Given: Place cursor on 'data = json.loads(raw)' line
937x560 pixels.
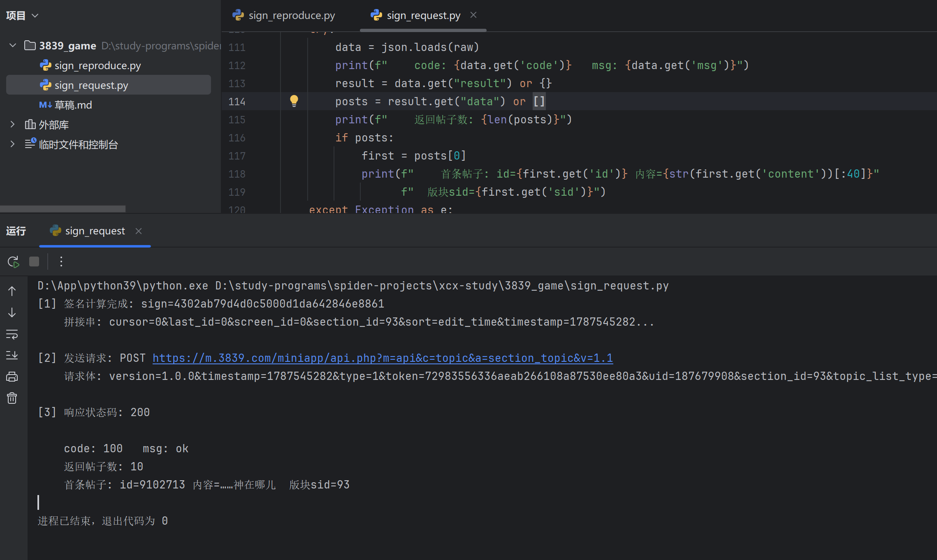Looking at the screenshot, I should 407,47.
